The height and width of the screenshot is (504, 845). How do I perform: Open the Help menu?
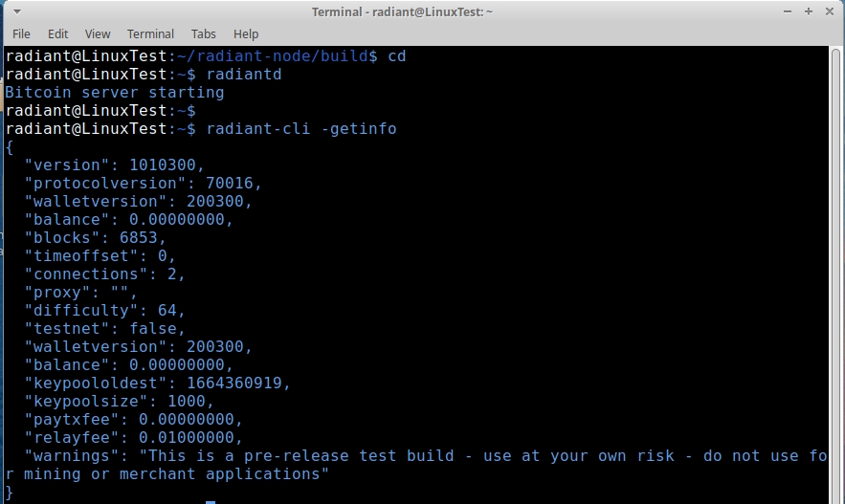pos(246,33)
